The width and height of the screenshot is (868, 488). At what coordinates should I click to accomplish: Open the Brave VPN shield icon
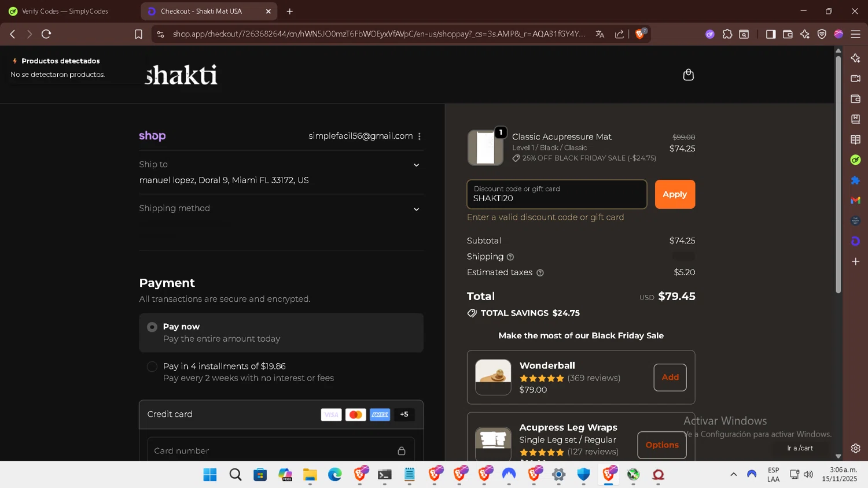822,34
